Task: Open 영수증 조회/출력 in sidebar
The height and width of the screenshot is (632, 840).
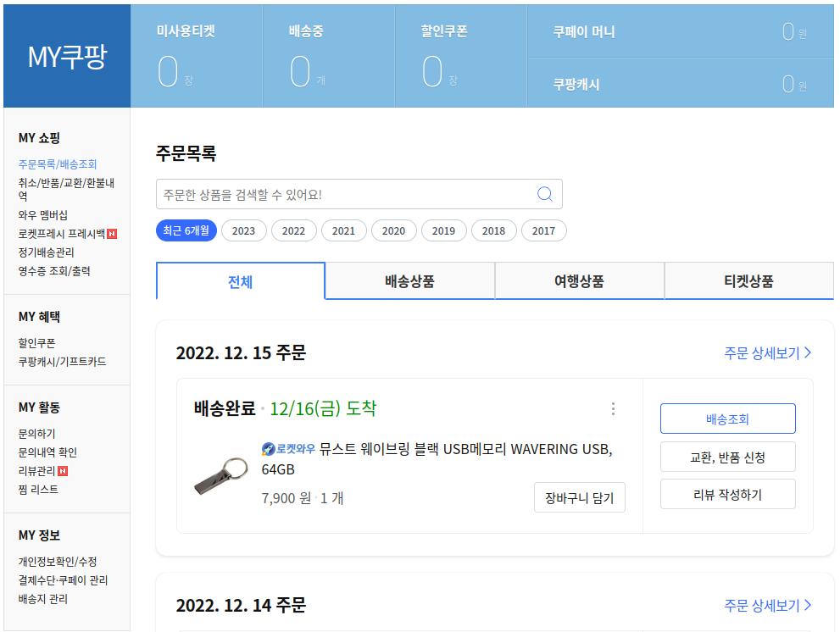Action: pyautogui.click(x=54, y=271)
